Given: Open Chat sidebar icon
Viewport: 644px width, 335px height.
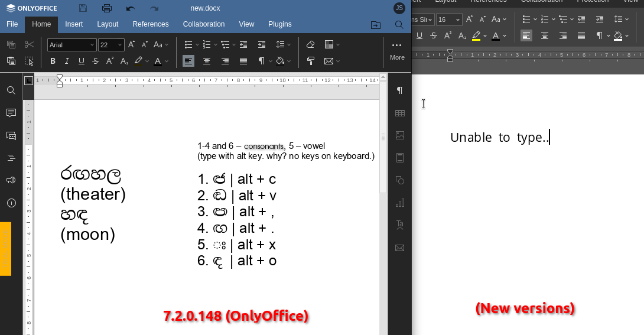Looking at the screenshot, I should tap(11, 135).
